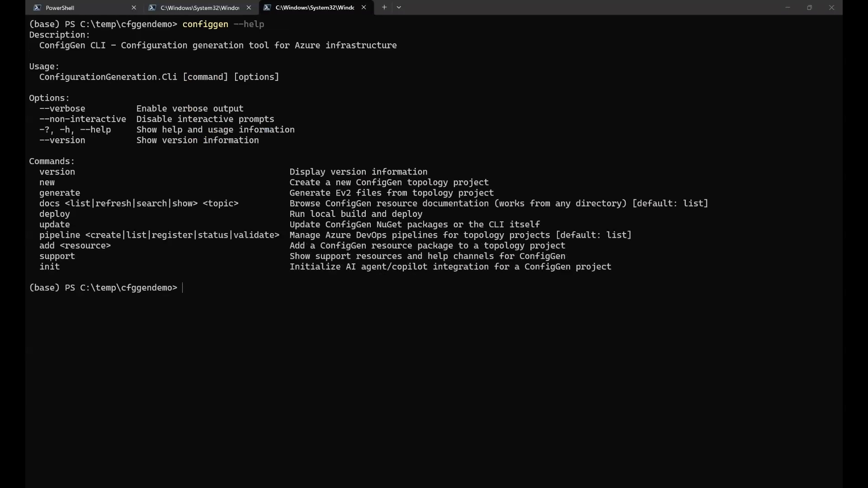Select the word configgen in the command history
The height and width of the screenshot is (488, 868).
pyautogui.click(x=205, y=24)
